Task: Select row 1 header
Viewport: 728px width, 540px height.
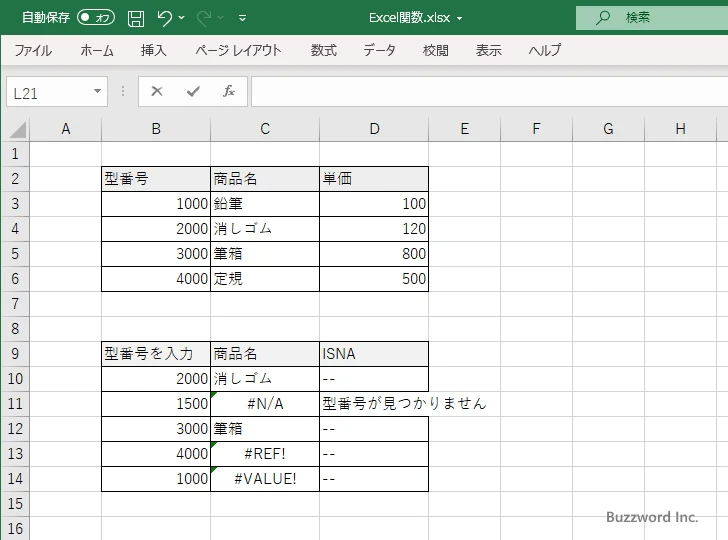Action: pyautogui.click(x=15, y=154)
